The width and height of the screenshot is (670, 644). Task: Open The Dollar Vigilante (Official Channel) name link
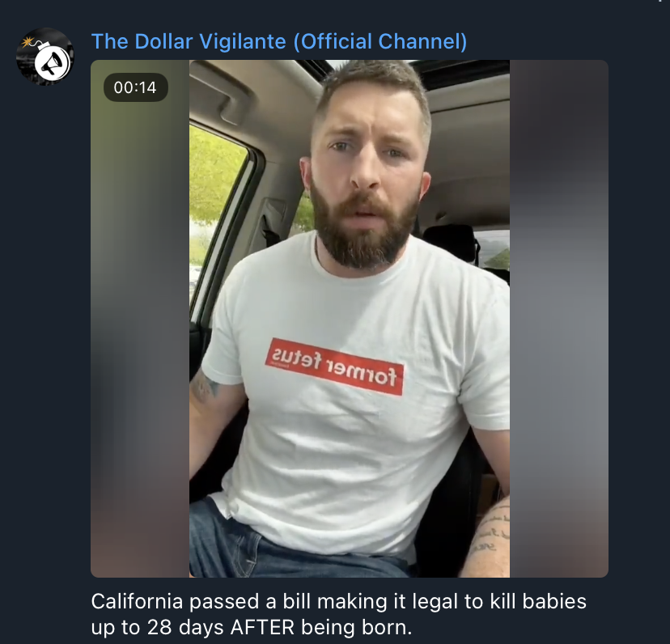(279, 41)
